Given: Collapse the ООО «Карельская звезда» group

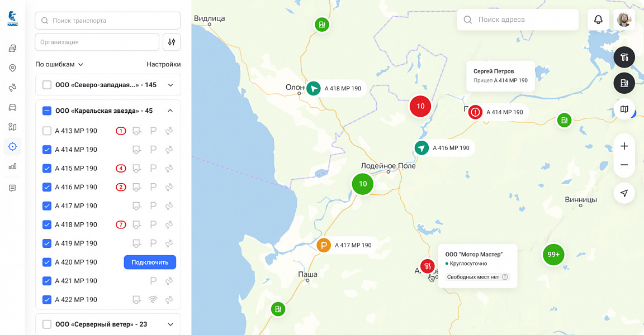Looking at the screenshot, I should (170, 111).
